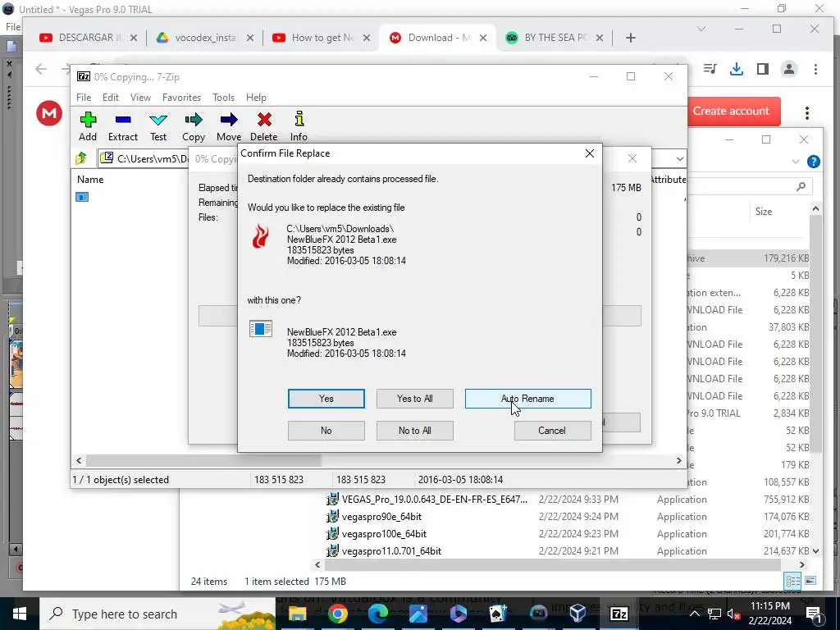
Task: Click Yes to All button
Action: click(x=414, y=399)
